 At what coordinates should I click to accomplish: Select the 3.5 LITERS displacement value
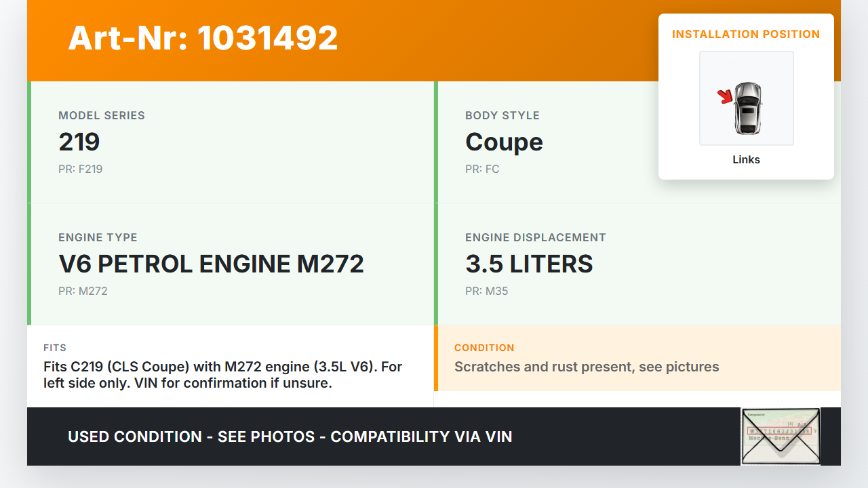click(529, 264)
